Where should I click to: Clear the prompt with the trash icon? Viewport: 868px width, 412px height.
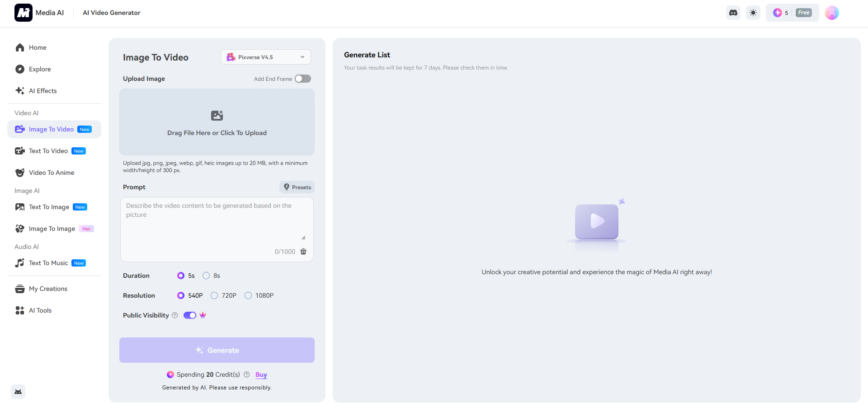click(303, 252)
